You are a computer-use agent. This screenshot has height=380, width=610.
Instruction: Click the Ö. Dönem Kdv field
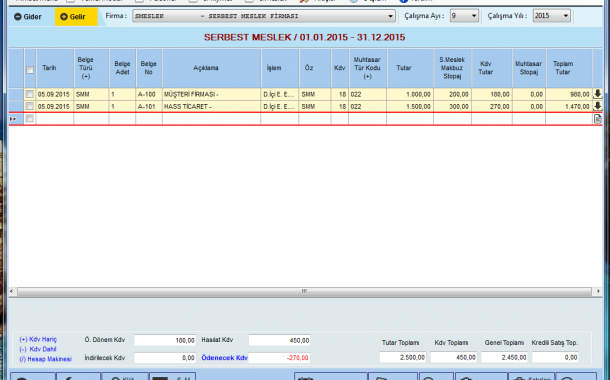[x=165, y=340]
